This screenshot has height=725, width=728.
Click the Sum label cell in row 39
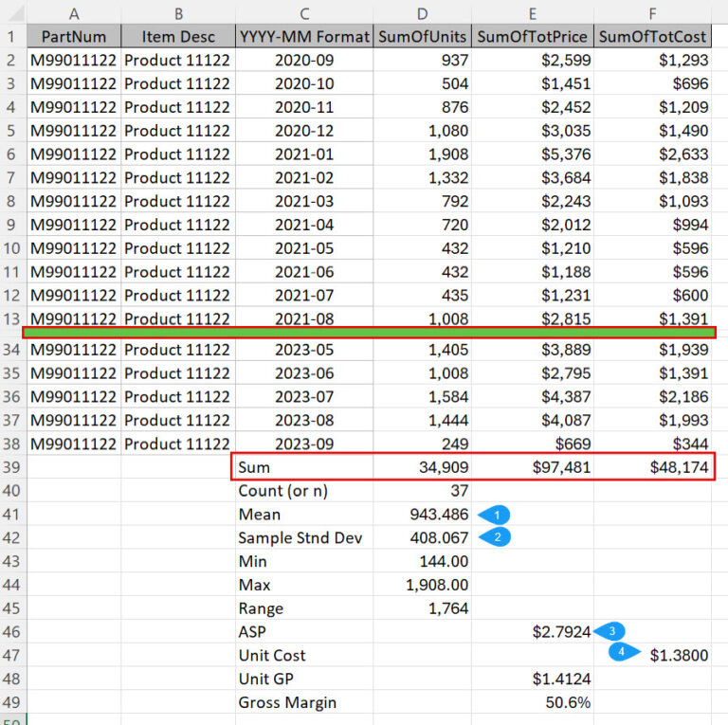[x=304, y=466]
